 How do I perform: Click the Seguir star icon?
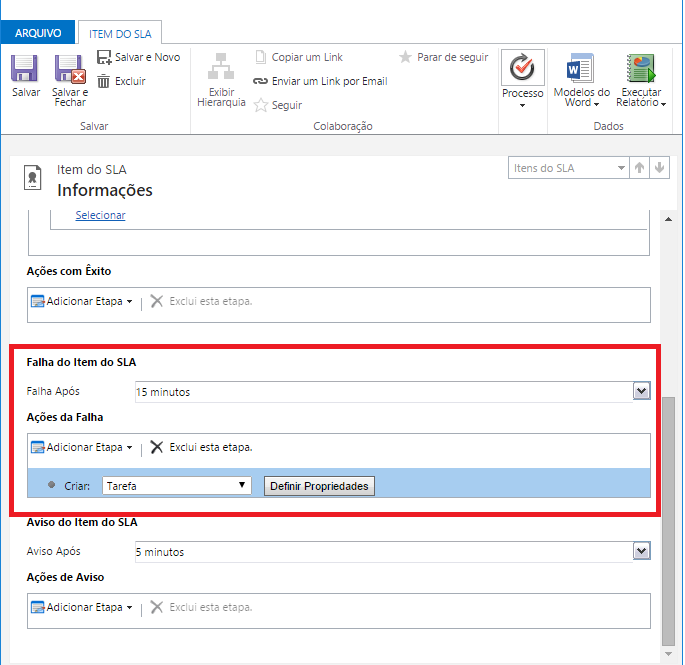click(262, 105)
